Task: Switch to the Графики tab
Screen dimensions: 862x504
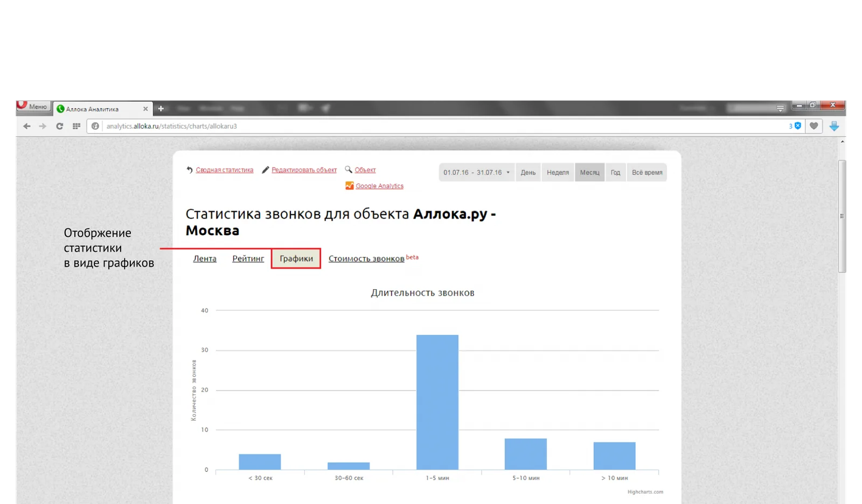Action: click(296, 258)
